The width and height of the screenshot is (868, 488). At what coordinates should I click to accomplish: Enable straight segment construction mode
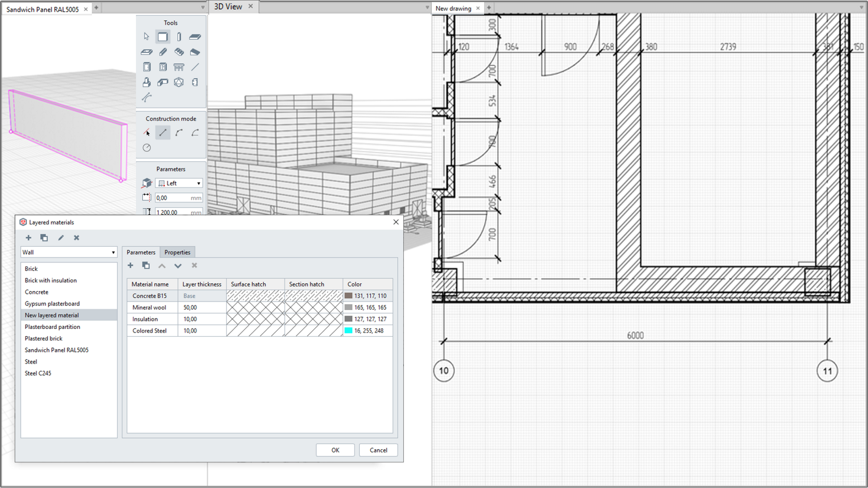(163, 133)
